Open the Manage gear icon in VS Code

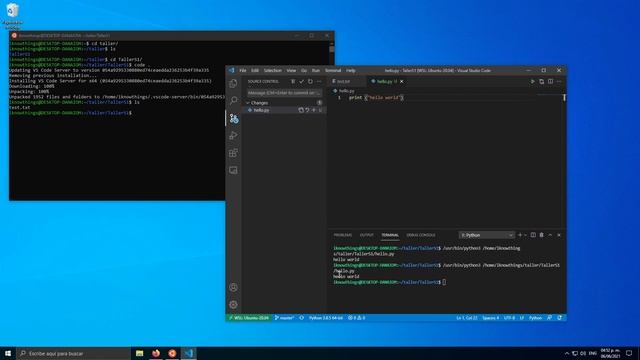point(233,304)
